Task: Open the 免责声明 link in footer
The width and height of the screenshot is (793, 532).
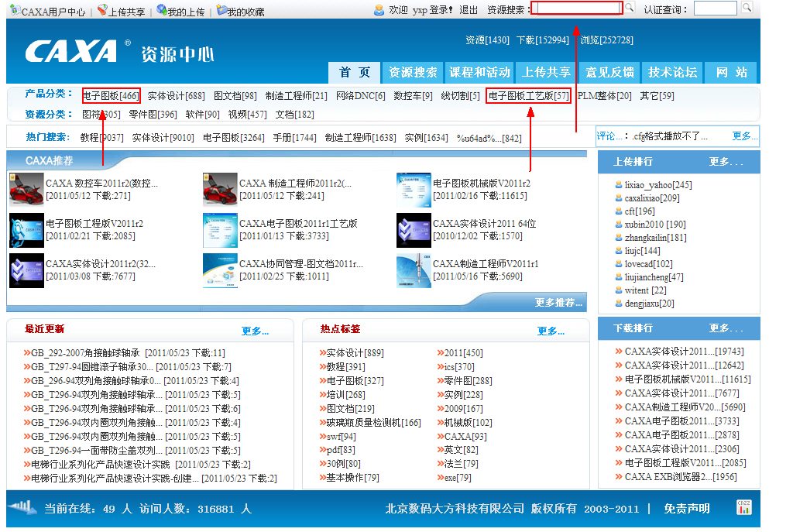Action: coord(686,509)
